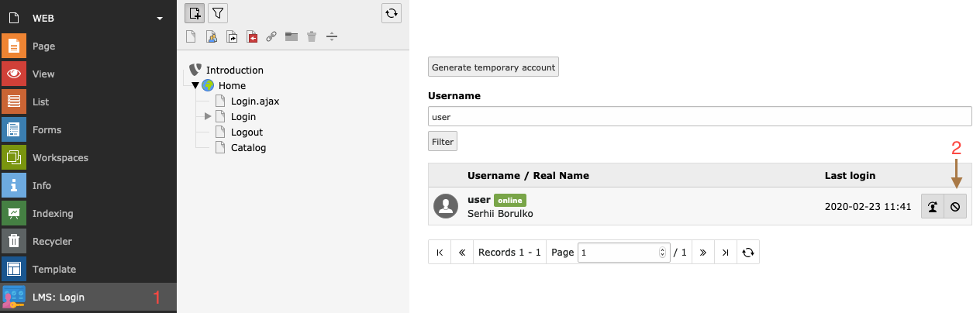Screen dimensions: 980x313
Task: Select Introduction in the page tree
Action: pos(234,70)
